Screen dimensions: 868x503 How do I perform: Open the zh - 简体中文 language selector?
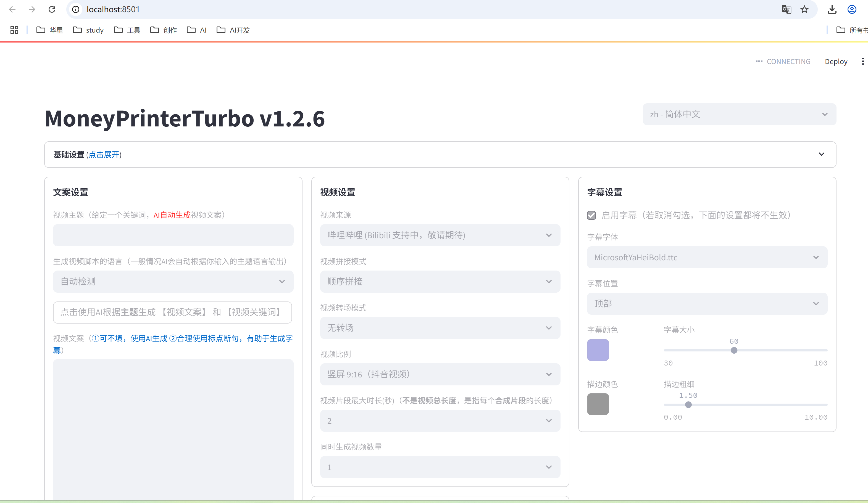(739, 114)
